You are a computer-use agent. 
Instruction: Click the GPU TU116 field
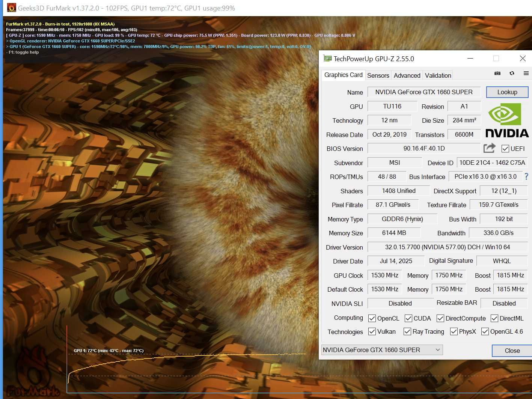coord(392,106)
